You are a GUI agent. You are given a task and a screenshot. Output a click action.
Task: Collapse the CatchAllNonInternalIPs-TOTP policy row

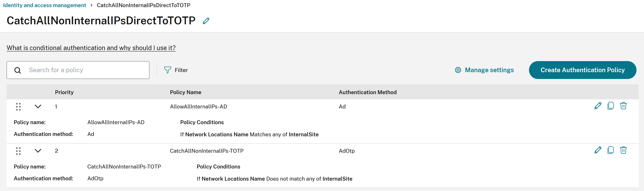pos(38,151)
